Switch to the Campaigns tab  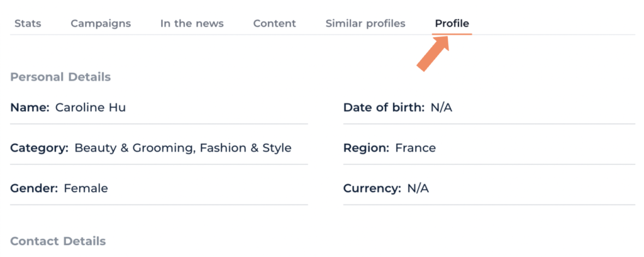101,24
